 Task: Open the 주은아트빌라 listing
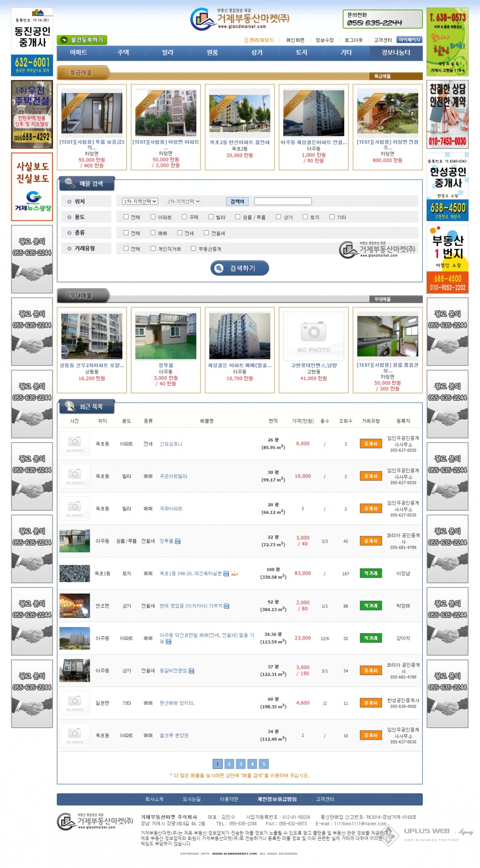pyautogui.click(x=173, y=476)
